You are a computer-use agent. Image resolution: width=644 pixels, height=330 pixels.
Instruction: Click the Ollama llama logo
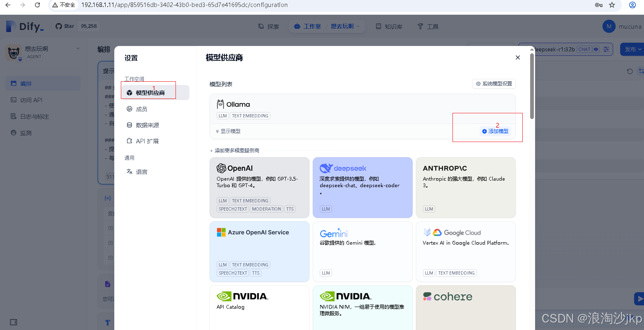click(221, 104)
